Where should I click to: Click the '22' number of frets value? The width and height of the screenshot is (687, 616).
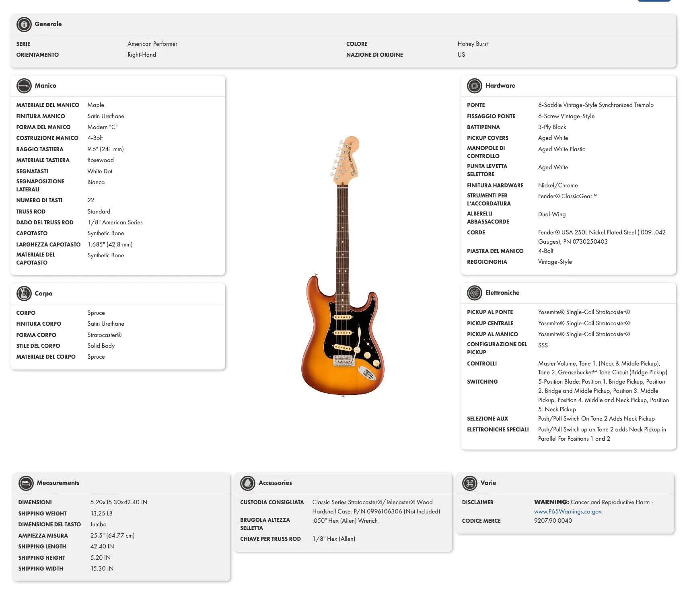(x=91, y=200)
